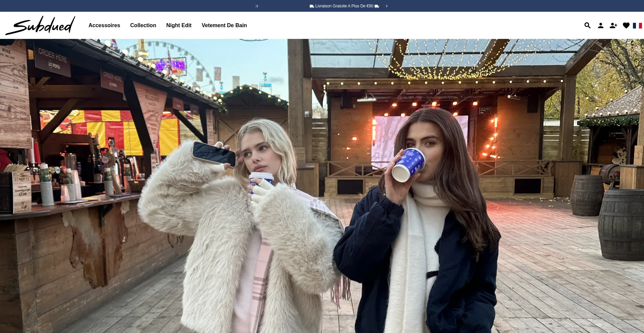
Task: Click the Livraison Gratuite announcement text
Action: tap(344, 6)
